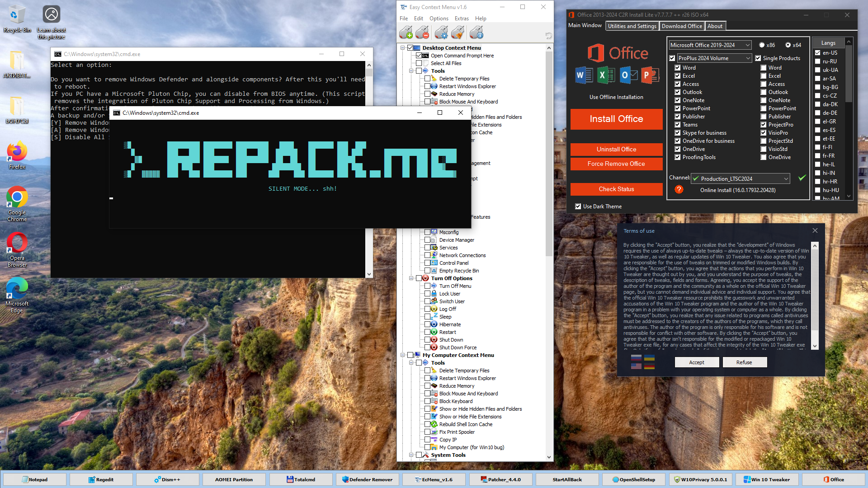Uncheck ProjectPro under Single Products
The height and width of the screenshot is (488, 868).
coord(763,125)
